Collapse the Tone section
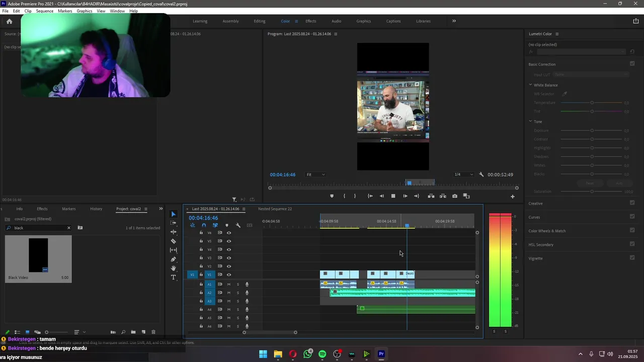Screen dimensions: 644x362 tap(530, 121)
